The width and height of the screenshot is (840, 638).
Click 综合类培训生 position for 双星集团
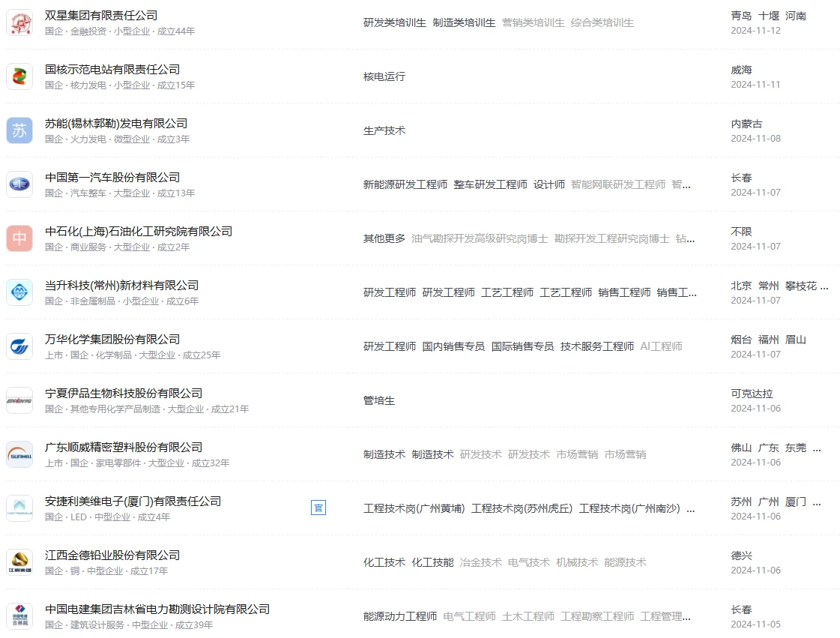[602, 22]
